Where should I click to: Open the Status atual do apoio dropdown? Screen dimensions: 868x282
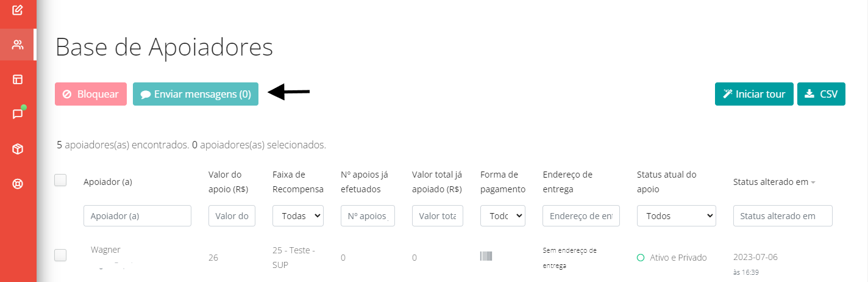[x=677, y=215]
